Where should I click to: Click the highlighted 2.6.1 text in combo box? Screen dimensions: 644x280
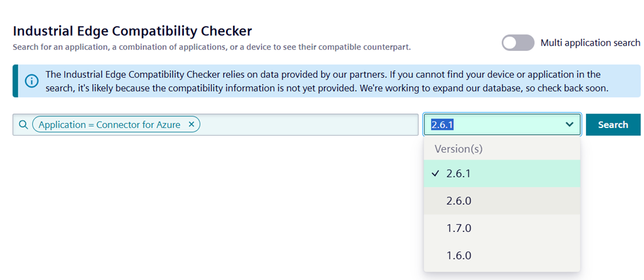click(442, 125)
